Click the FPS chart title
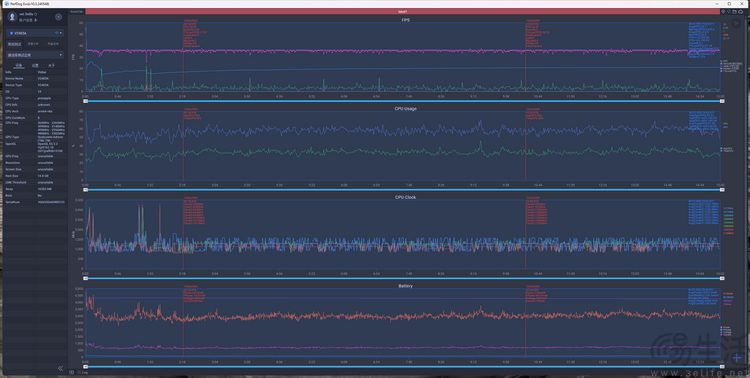The width and height of the screenshot is (750, 378). (x=405, y=20)
